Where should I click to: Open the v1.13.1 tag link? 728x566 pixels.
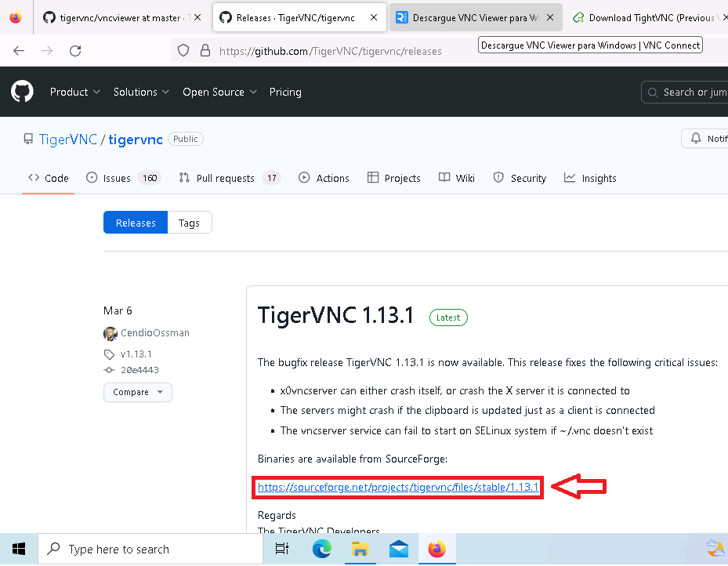pyautogui.click(x=136, y=354)
